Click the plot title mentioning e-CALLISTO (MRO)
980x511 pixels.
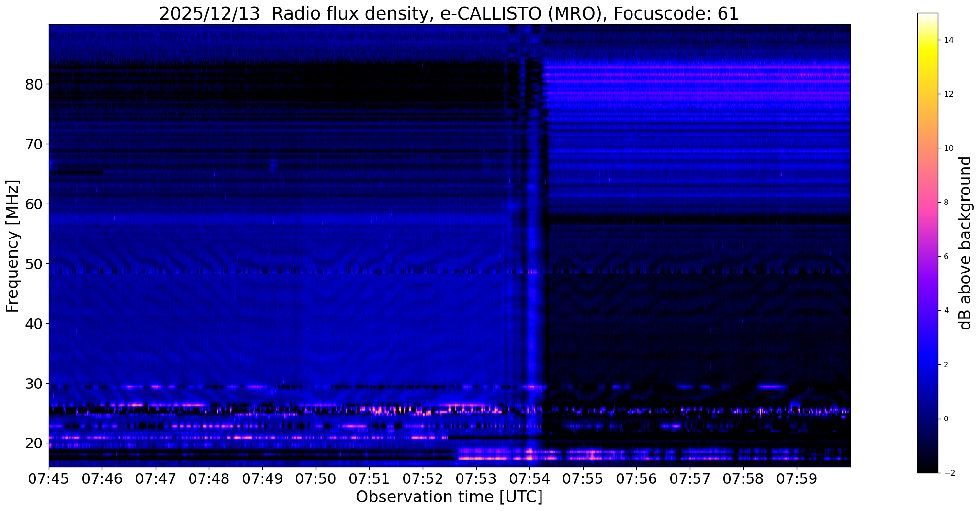coord(449,14)
